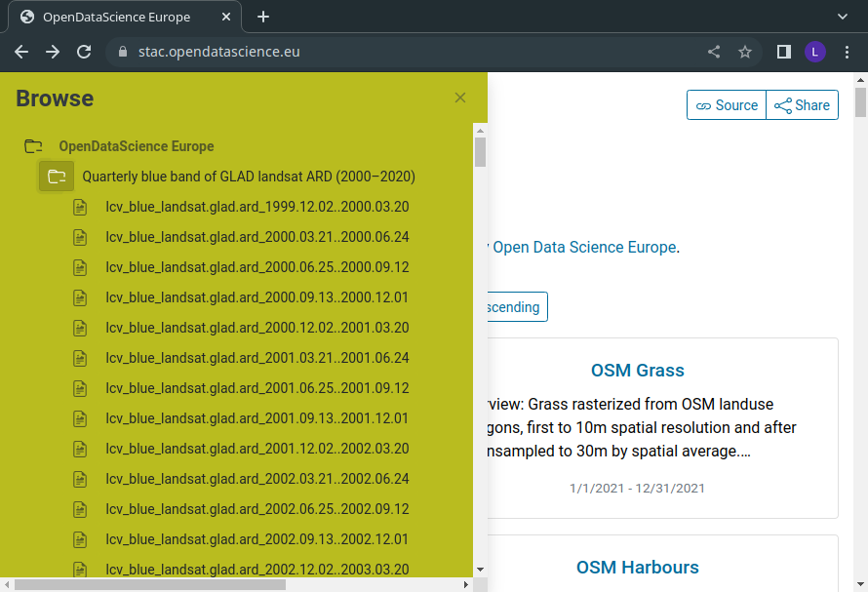Go forward to the next page
This screenshot has height=592, width=868.
point(53,52)
